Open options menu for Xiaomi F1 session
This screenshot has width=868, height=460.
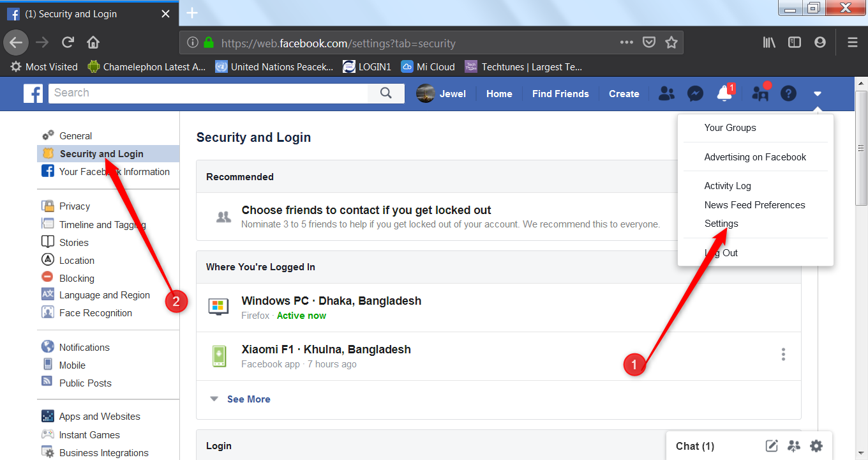tap(783, 355)
